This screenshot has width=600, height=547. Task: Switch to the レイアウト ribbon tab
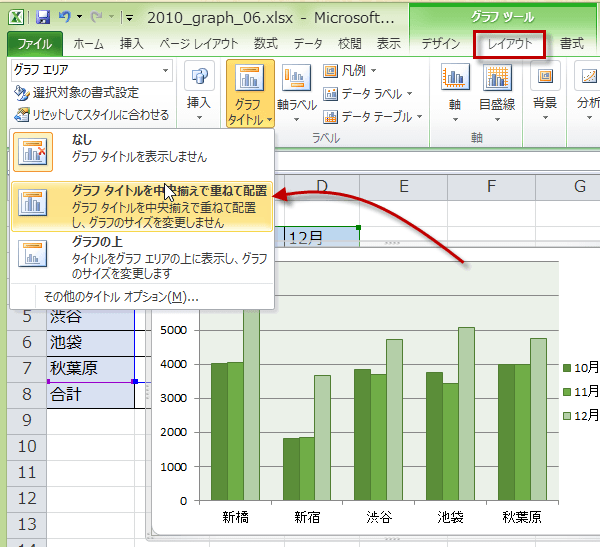click(x=510, y=44)
